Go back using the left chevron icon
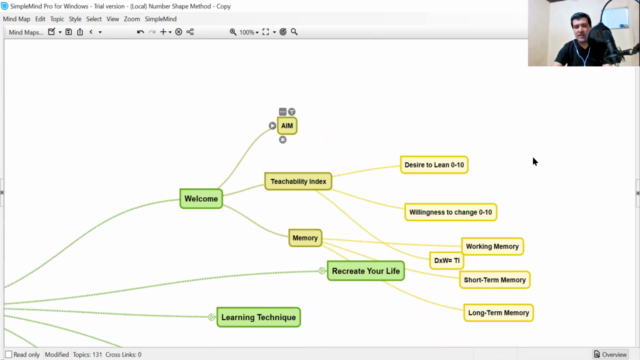The height and width of the screenshot is (360, 640). pyautogui.click(x=91, y=32)
